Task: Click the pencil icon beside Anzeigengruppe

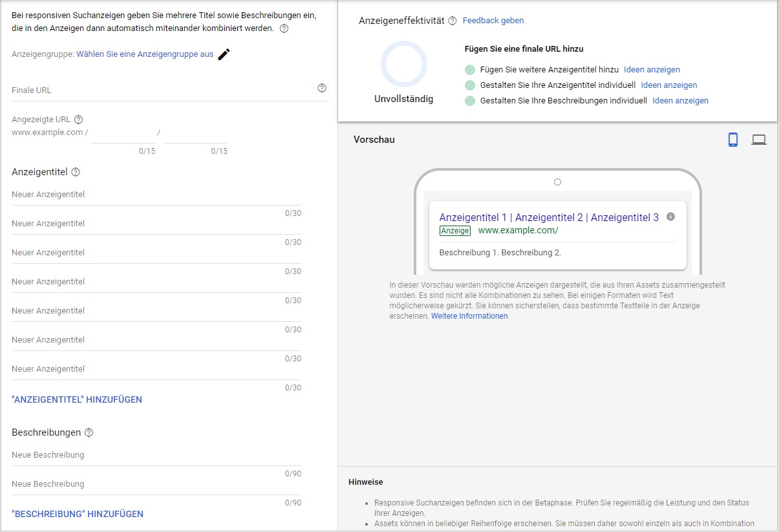Action: point(223,55)
